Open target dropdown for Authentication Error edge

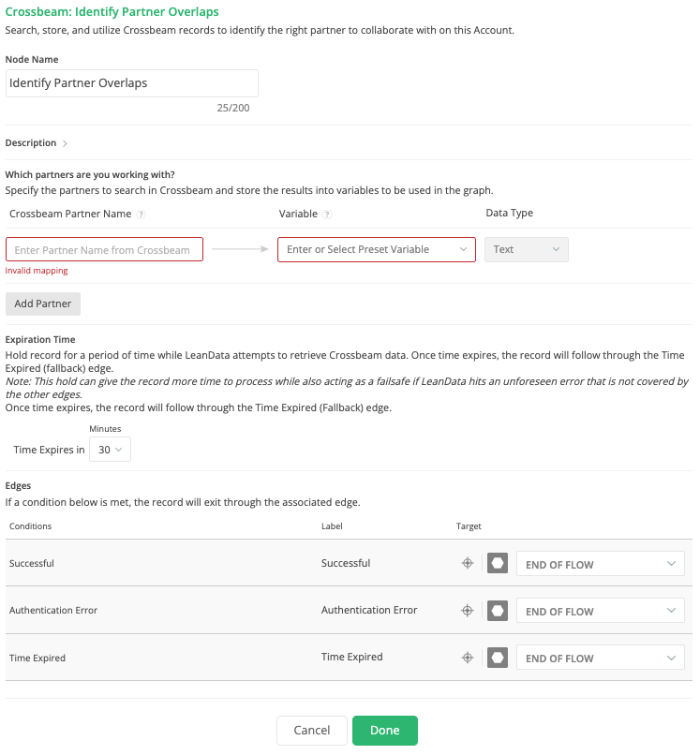point(600,611)
